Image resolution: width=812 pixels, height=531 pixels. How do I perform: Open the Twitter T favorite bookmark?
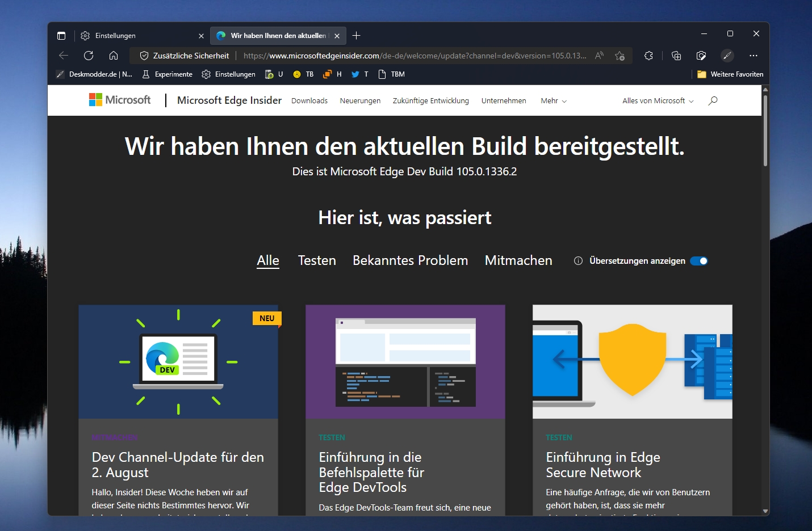tap(360, 74)
